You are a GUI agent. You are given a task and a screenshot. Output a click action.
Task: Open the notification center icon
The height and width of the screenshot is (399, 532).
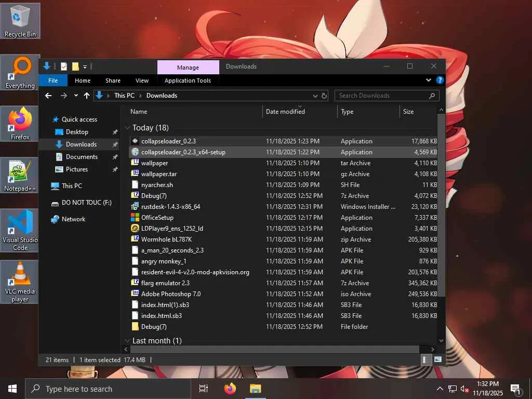tap(516, 389)
